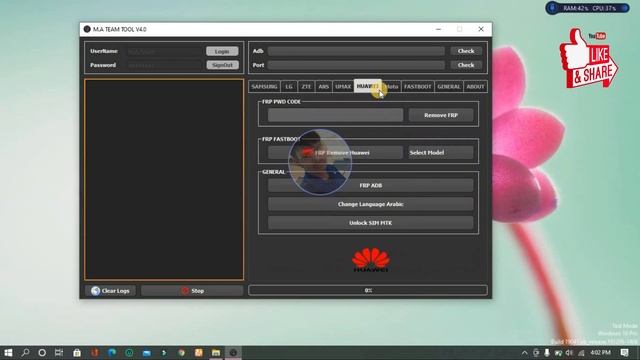Open taskbar Search magnifier

point(25,353)
